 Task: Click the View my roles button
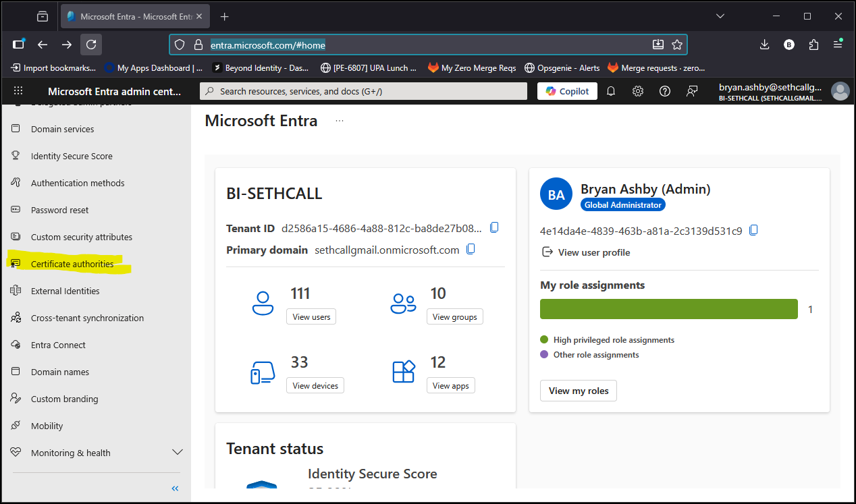[x=578, y=391]
